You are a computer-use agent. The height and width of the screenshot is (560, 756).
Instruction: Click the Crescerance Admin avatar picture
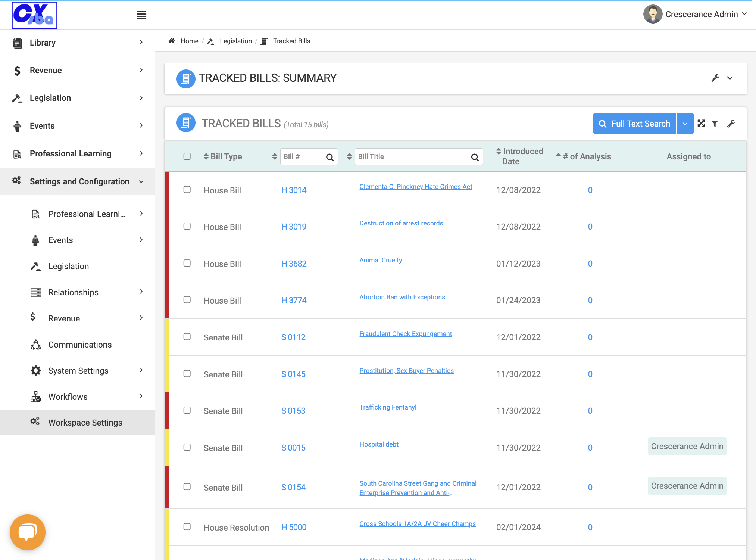653,14
